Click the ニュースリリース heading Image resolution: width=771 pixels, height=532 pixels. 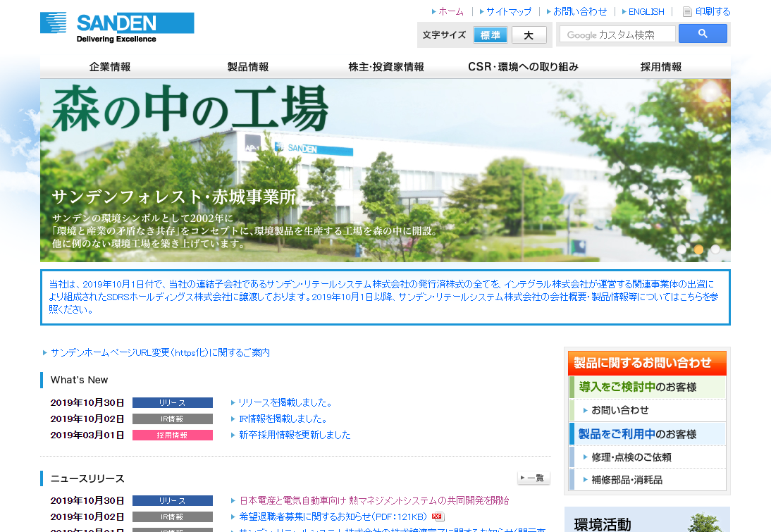point(87,479)
